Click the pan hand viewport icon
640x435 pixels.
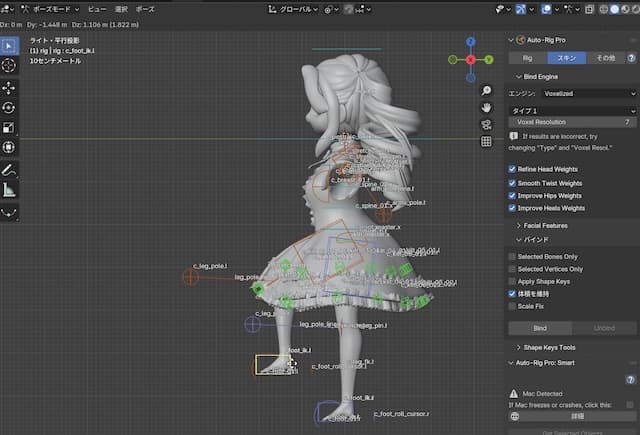click(486, 106)
